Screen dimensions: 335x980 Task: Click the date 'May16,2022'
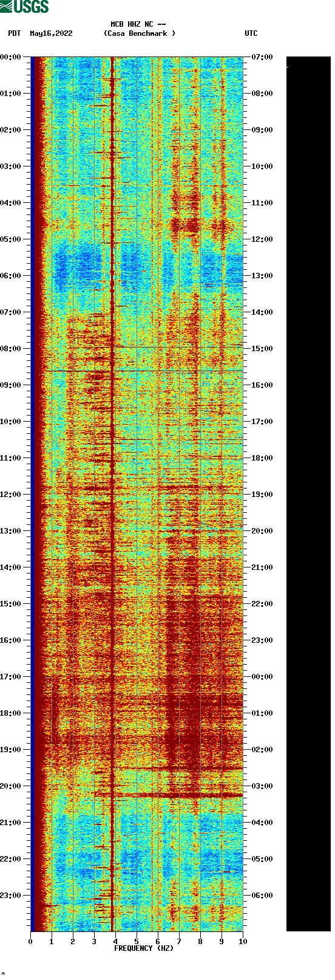point(51,33)
